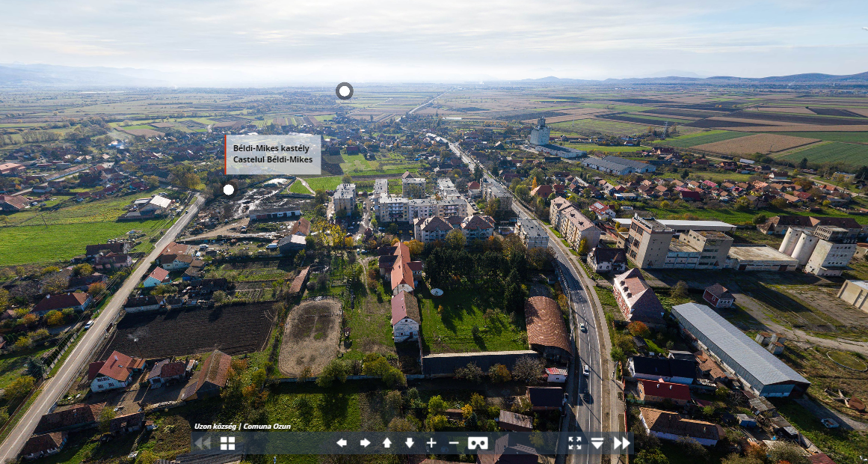
Task: Tilt the view up with arrow
Action: (387, 443)
